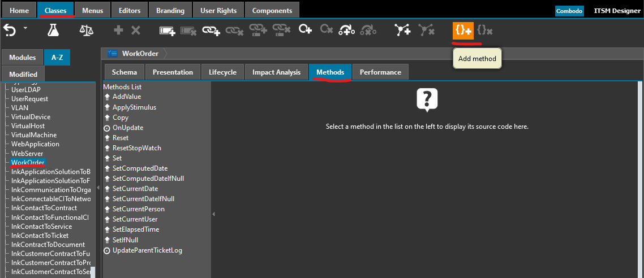Screen dimensions: 644x278
Task: Click the undo arrow icon
Action: tap(10, 31)
